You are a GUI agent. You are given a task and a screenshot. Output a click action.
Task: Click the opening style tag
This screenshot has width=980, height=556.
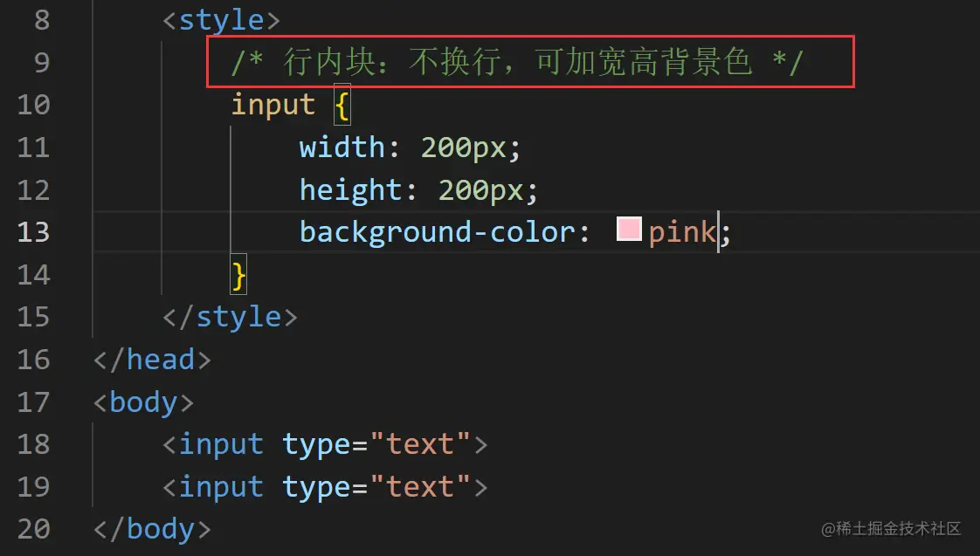click(x=221, y=19)
